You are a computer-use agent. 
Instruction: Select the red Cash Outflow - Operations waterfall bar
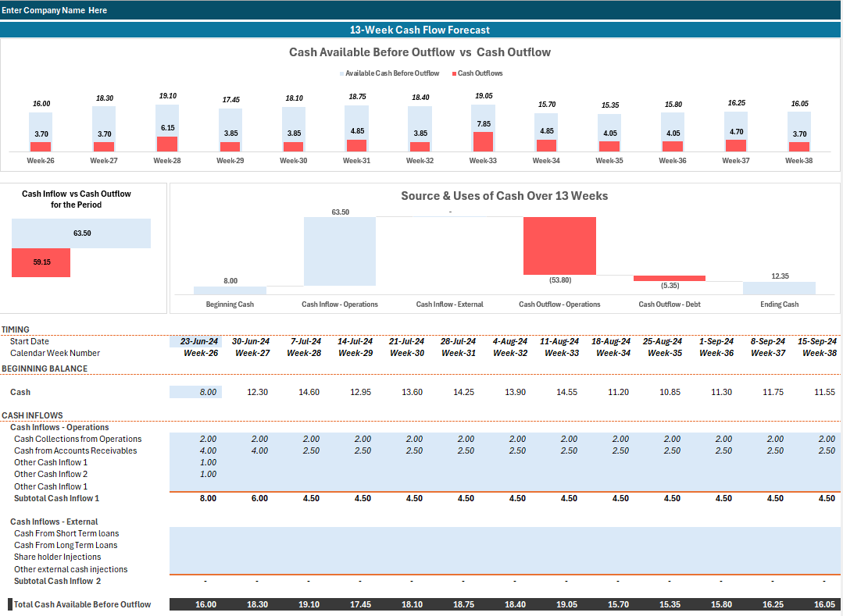click(559, 246)
